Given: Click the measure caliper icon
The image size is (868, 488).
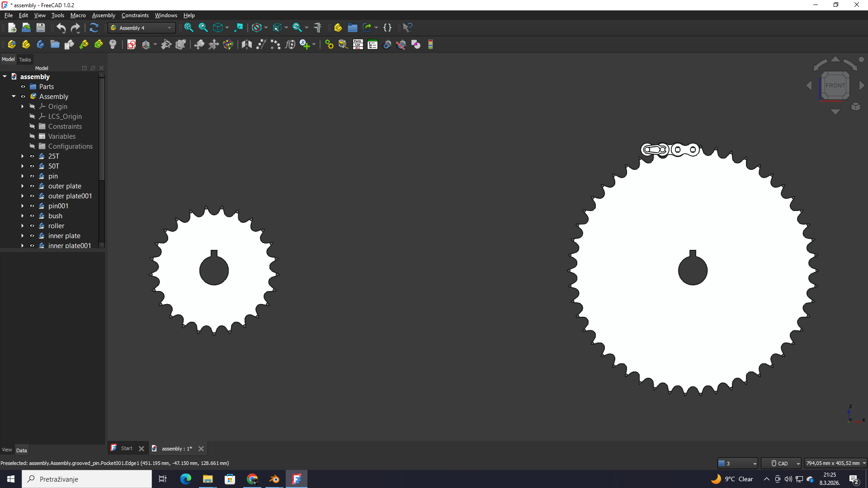Looking at the screenshot, I should click(318, 28).
